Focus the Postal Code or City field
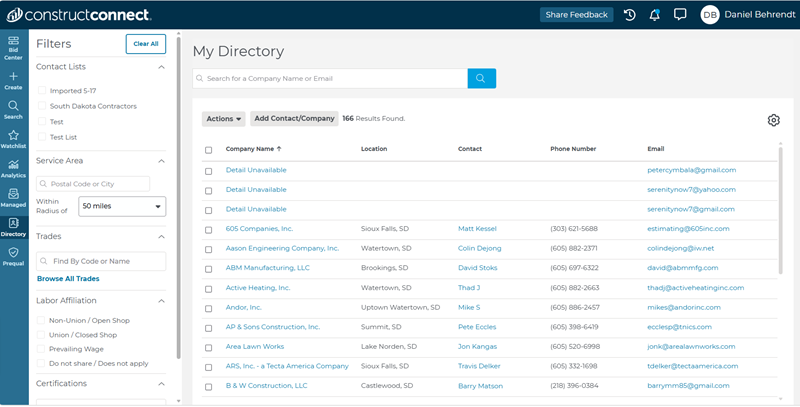Screen dimensions: 800x407 tap(93, 184)
